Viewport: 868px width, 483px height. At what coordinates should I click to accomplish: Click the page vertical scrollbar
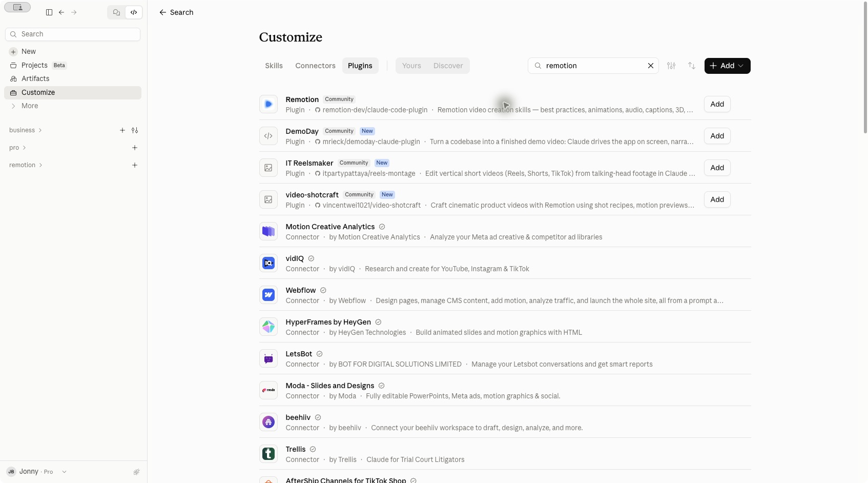point(865,68)
